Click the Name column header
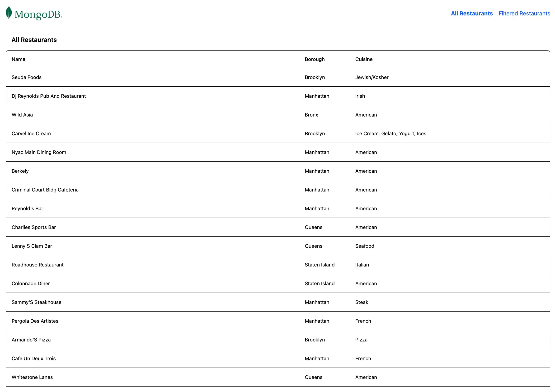 (x=18, y=59)
